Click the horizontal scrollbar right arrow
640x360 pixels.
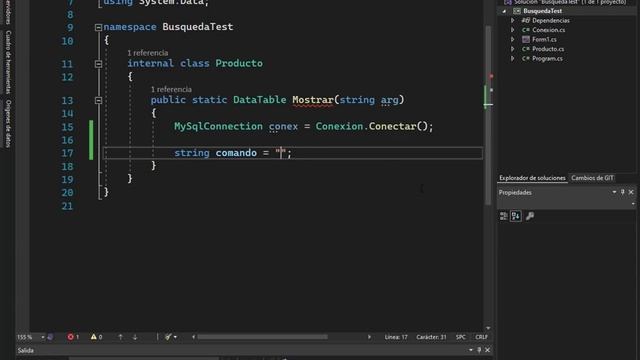click(x=369, y=337)
